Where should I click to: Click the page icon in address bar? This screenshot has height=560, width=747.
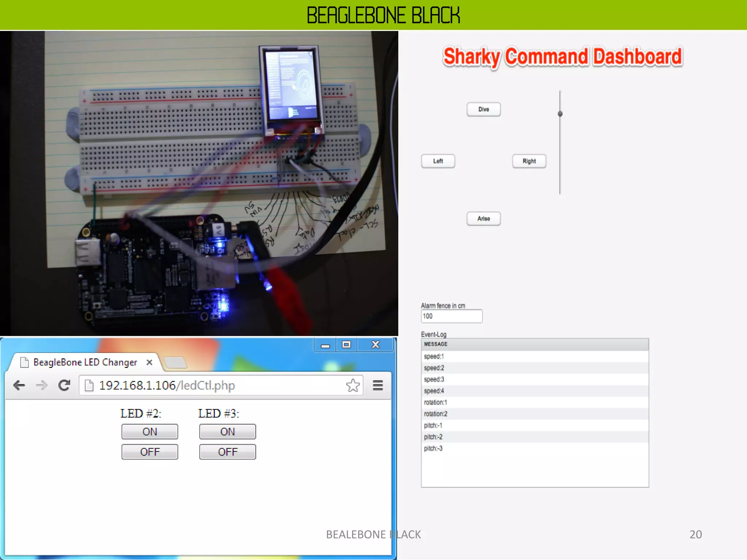(x=89, y=385)
